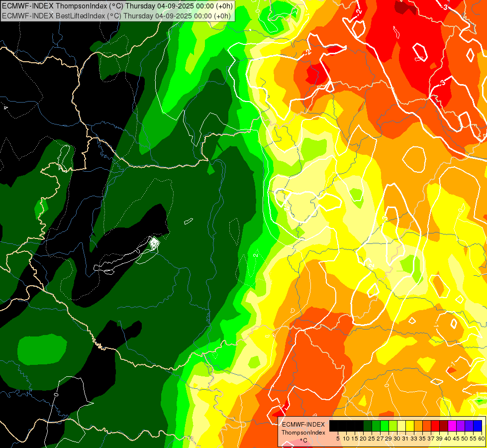Image resolution: width=487 pixels, height=448 pixels.
Task: Click legend scale value 30
Action: (397, 439)
